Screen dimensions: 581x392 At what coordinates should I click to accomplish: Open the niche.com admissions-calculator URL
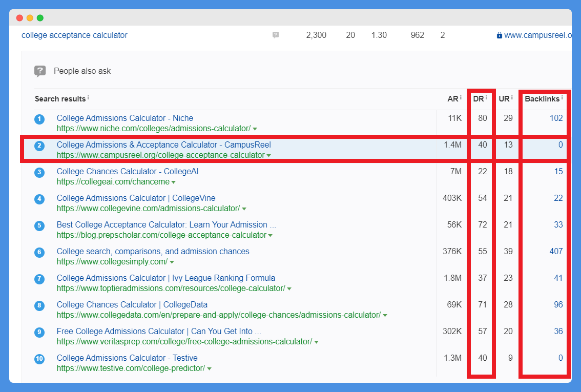click(x=154, y=129)
